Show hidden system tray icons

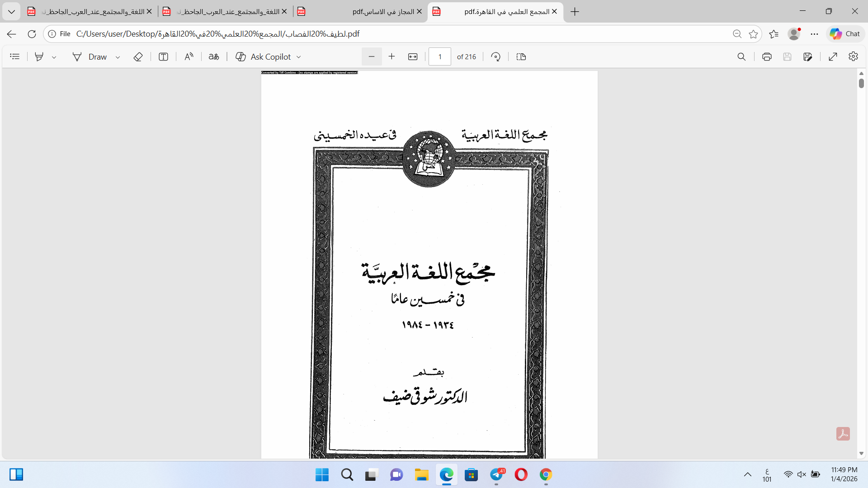(x=748, y=474)
